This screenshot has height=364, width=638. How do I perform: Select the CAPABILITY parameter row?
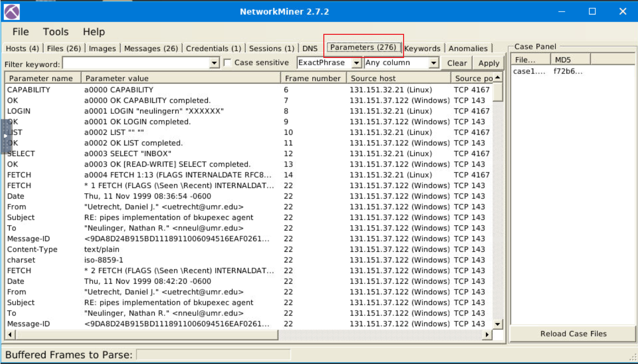click(249, 90)
